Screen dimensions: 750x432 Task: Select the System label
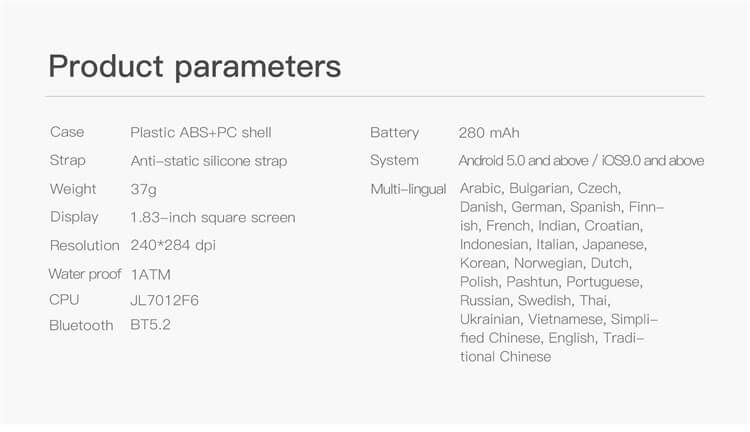click(394, 160)
